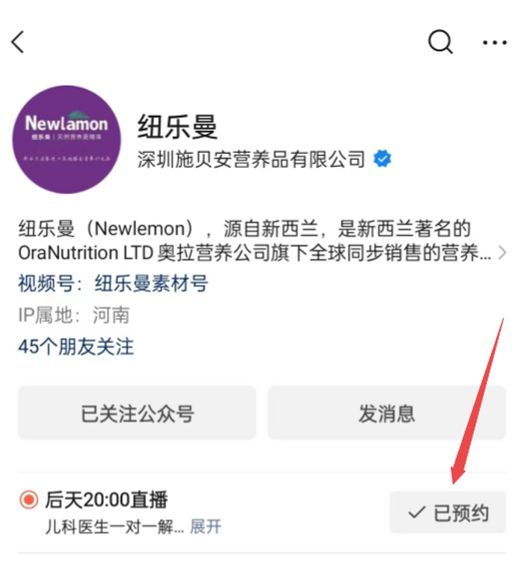Click the checkmark in the 已预约 button
Image resolution: width=521 pixels, height=566 pixels.
tap(416, 512)
